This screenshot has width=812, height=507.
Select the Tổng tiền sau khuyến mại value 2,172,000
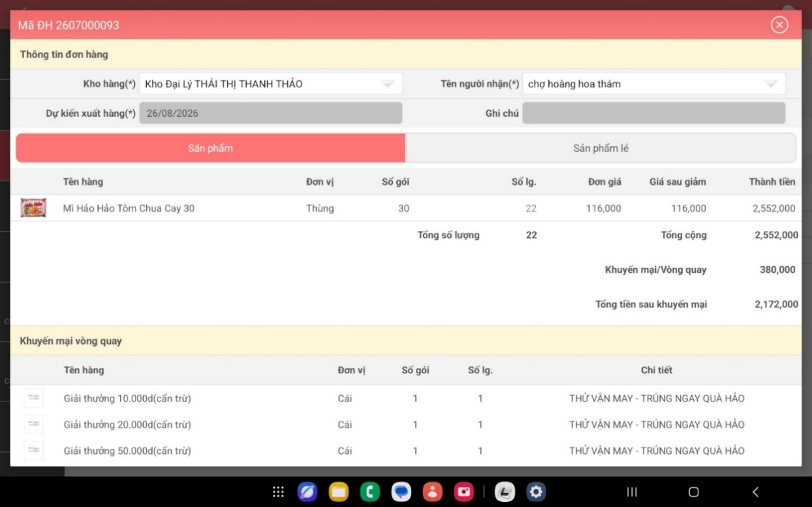[776, 304]
